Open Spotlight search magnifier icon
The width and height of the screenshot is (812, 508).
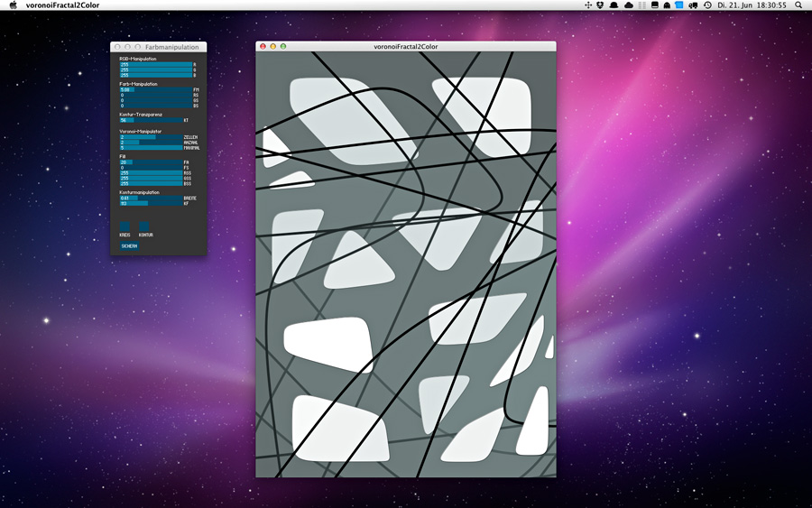(798, 5)
